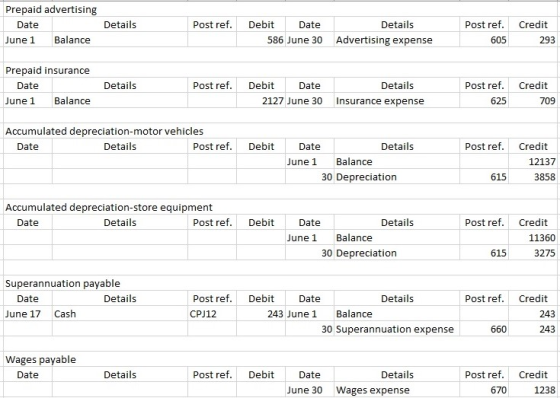Image resolution: width=560 pixels, height=398 pixels.
Task: Select the Prepaid advertising title cell
Action: point(51,10)
